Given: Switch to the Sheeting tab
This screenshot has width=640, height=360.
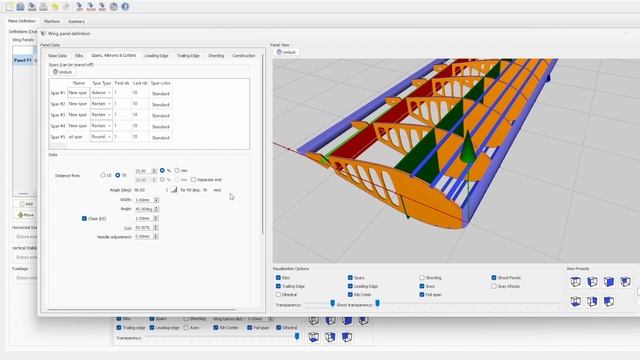Looking at the screenshot, I should (x=216, y=56).
